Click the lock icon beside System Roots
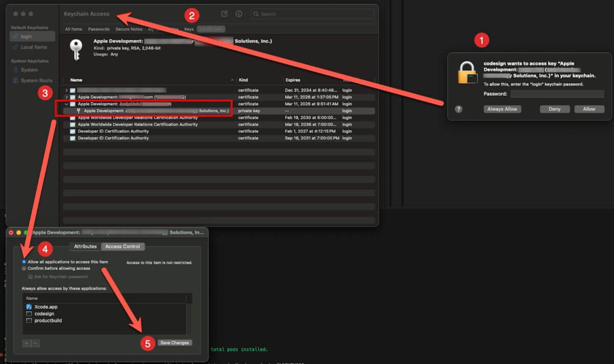Screen dimensions: 614x364 [x=16, y=80]
